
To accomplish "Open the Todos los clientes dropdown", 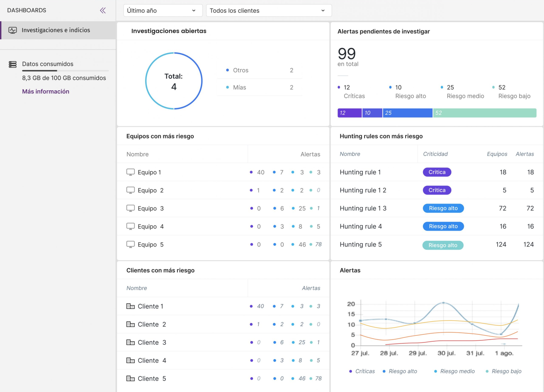I will point(268,11).
